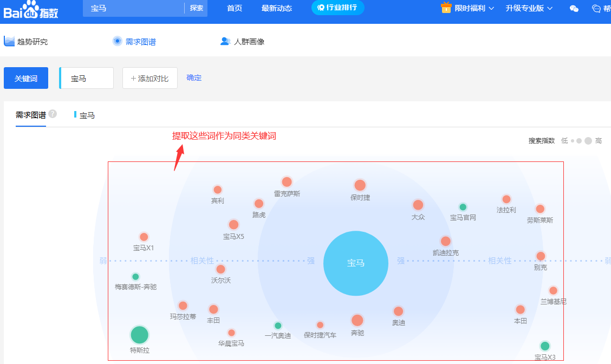Click the help chat bubble icon
Viewport: 611px width, 364px height.
pyautogui.click(x=596, y=9)
